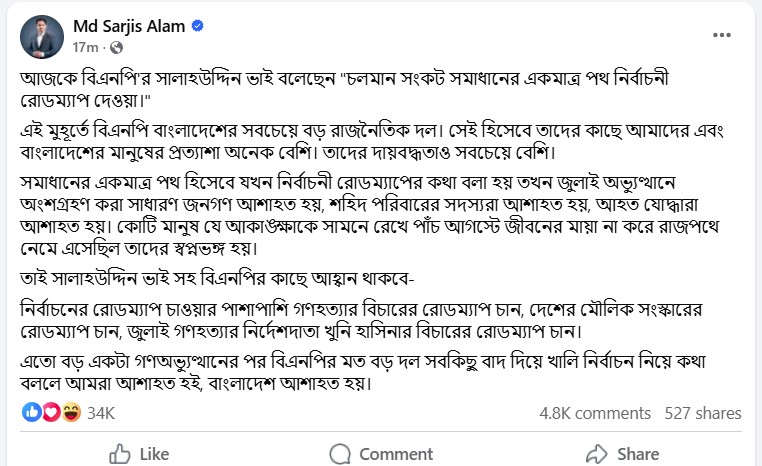Open the Md Sarjis Alam profile name link

[x=128, y=26]
